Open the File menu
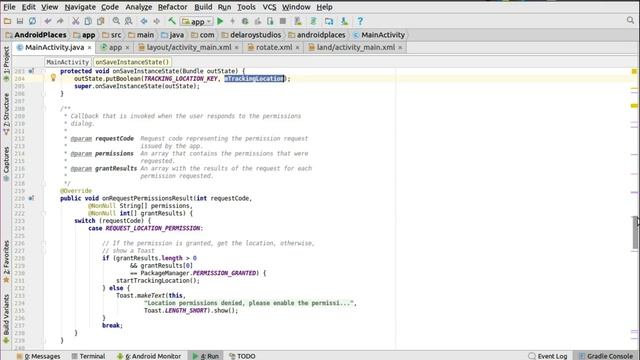Screen dimensions: 640x360 [x=9, y=7]
